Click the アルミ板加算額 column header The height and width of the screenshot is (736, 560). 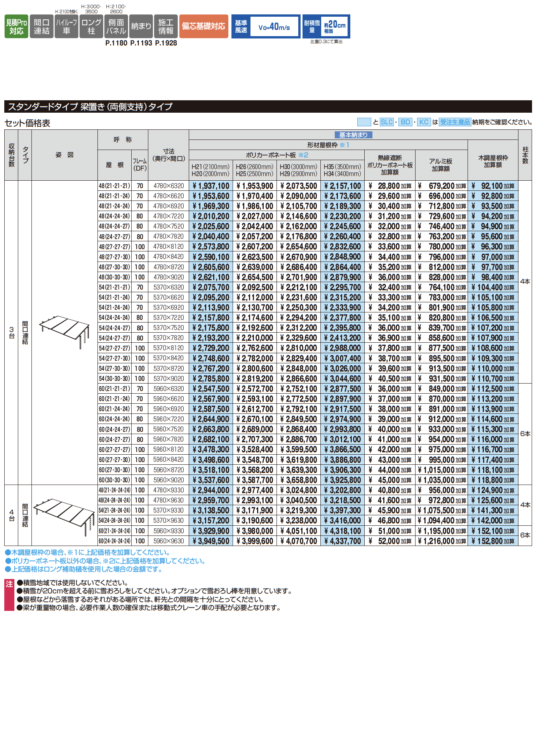(x=441, y=165)
